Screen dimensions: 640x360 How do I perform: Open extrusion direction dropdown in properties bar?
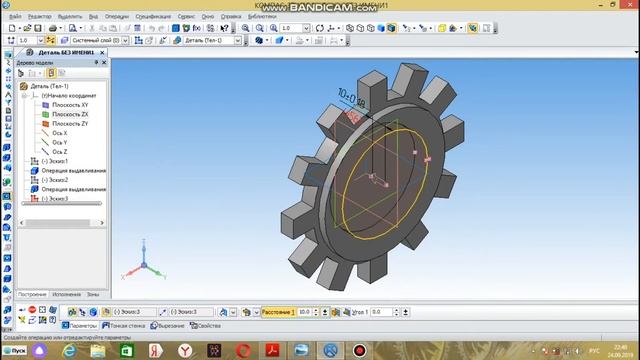coord(233,312)
